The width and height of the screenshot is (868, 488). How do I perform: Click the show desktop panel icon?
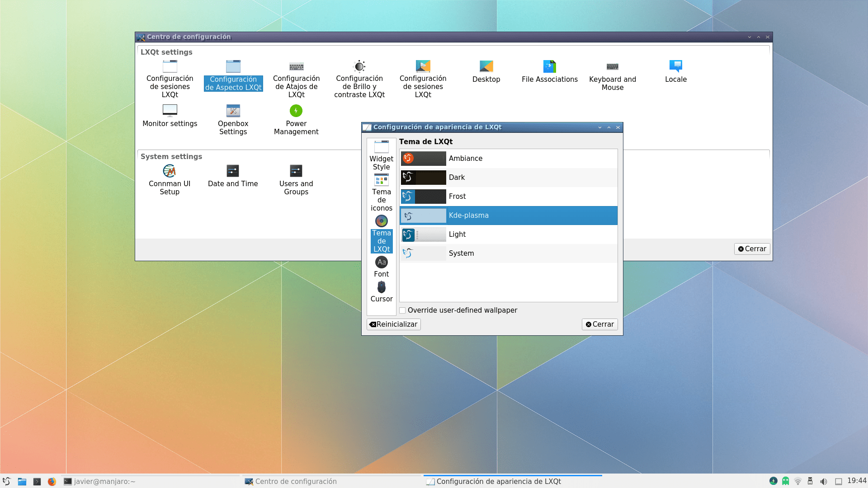click(839, 482)
